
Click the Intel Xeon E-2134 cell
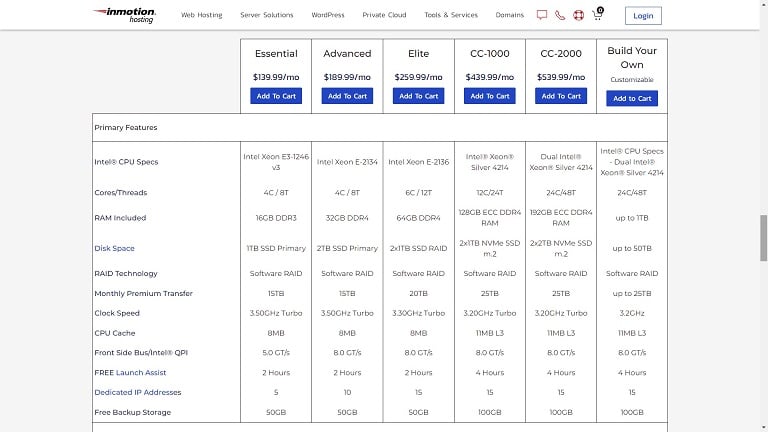347,162
